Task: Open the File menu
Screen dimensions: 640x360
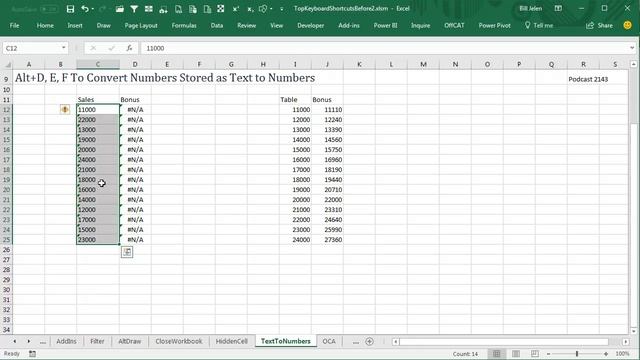Action: [14, 25]
